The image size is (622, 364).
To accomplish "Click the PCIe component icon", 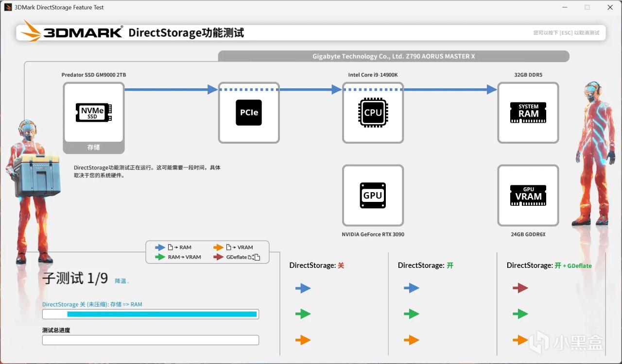I will [249, 113].
